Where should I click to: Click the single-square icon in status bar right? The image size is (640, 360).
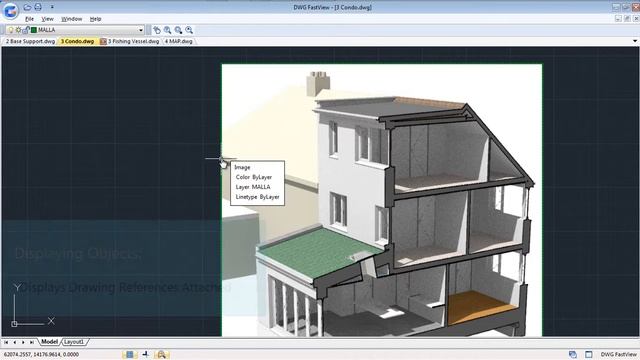[x=589, y=354]
